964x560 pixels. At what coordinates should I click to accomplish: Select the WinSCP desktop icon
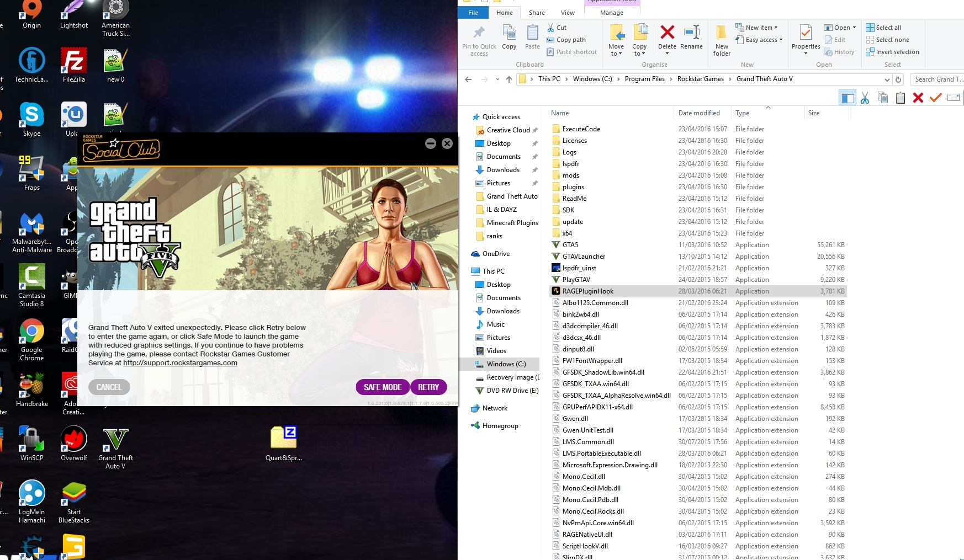(32, 444)
